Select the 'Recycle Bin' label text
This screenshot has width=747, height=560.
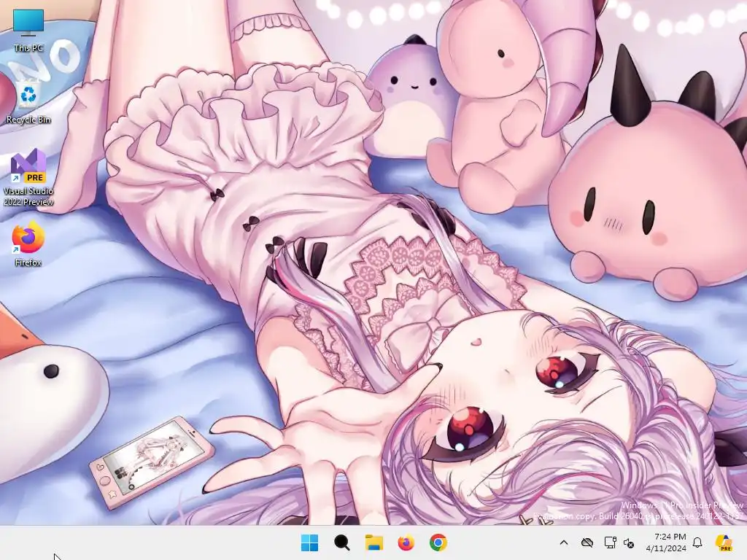[28, 120]
